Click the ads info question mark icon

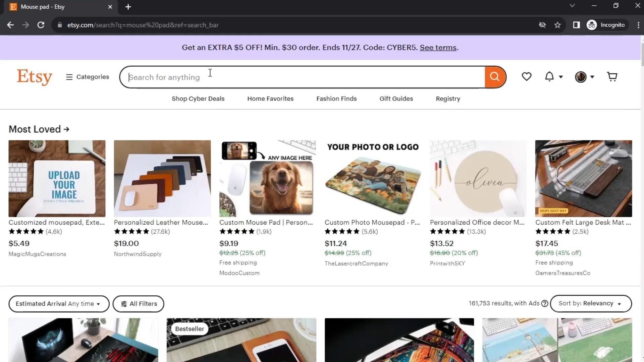[x=545, y=304]
